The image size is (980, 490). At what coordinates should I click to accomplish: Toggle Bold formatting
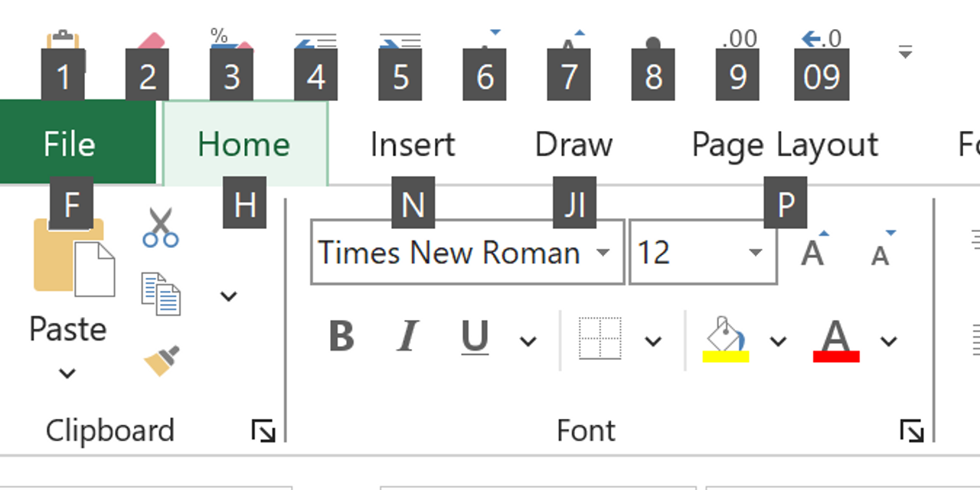pos(341,337)
